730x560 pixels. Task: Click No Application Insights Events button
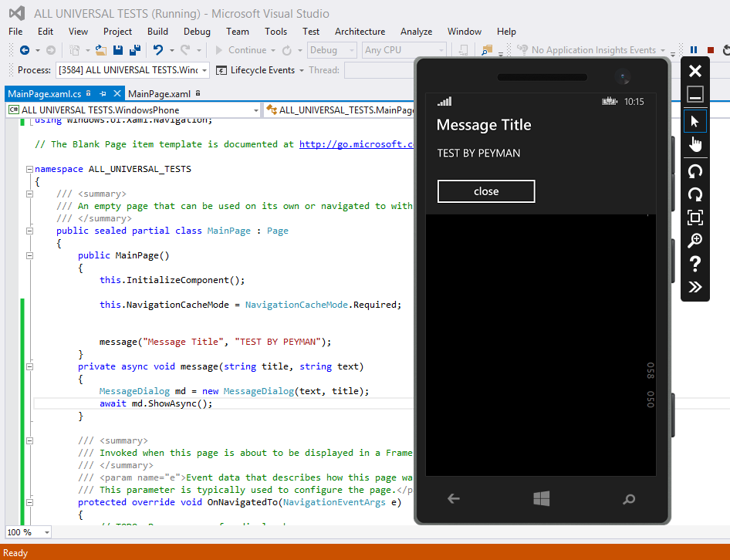click(593, 50)
